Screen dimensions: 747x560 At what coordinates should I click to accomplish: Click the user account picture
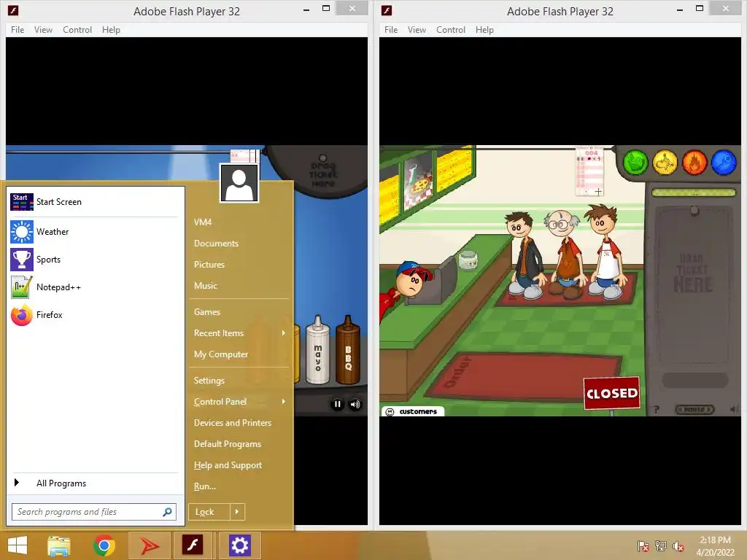[x=239, y=183]
